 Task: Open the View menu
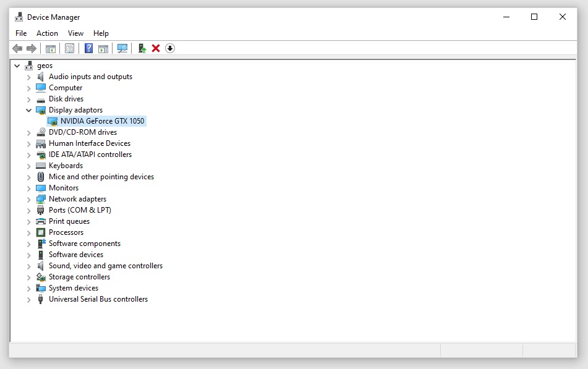75,33
